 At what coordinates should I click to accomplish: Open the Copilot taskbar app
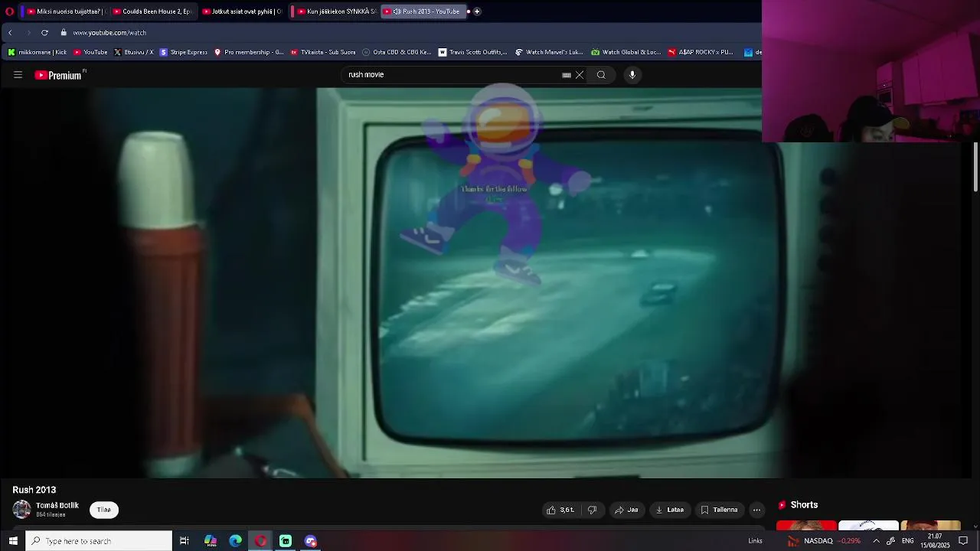coord(211,541)
